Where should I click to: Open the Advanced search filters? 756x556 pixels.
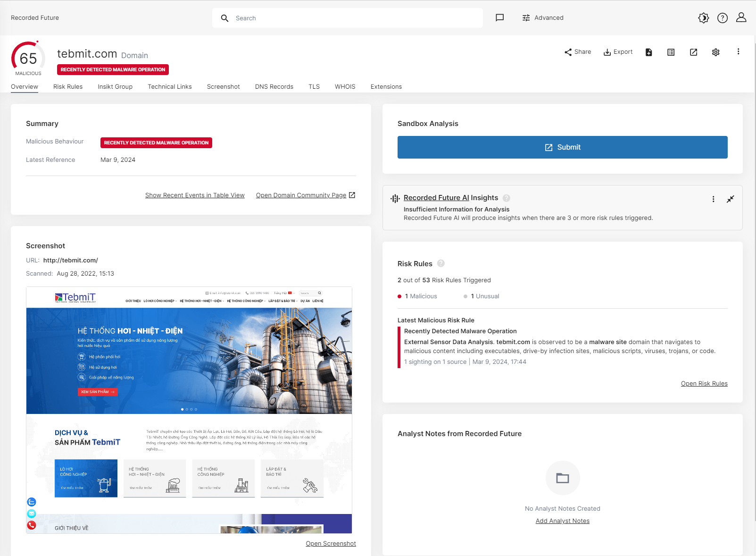tap(543, 18)
